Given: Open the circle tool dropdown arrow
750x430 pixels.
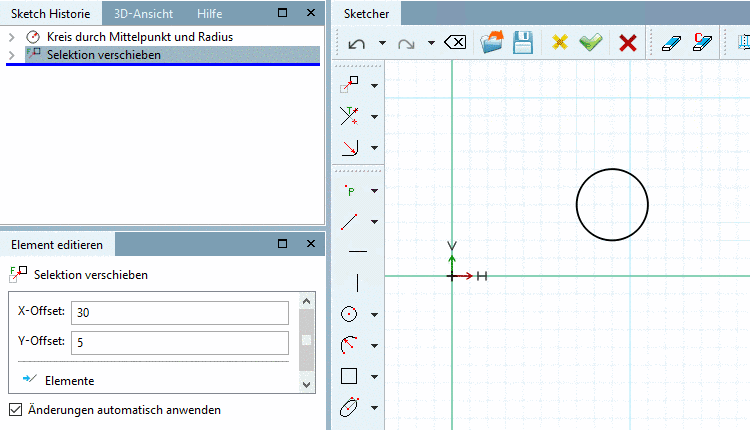Looking at the screenshot, I should 375,315.
